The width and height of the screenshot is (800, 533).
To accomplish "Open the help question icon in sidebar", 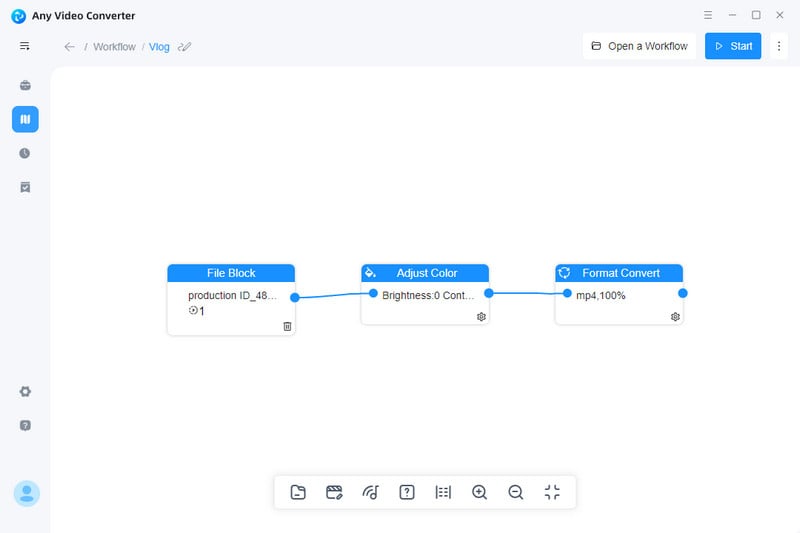I will (x=25, y=425).
